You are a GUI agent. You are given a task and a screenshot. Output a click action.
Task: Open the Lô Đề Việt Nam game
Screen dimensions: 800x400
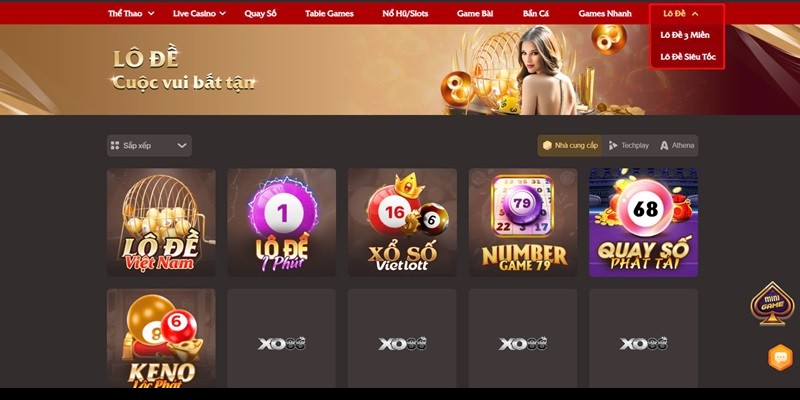click(161, 222)
